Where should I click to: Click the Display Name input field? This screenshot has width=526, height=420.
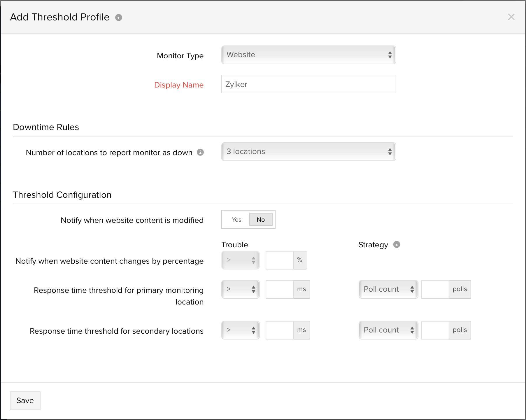[x=308, y=84]
